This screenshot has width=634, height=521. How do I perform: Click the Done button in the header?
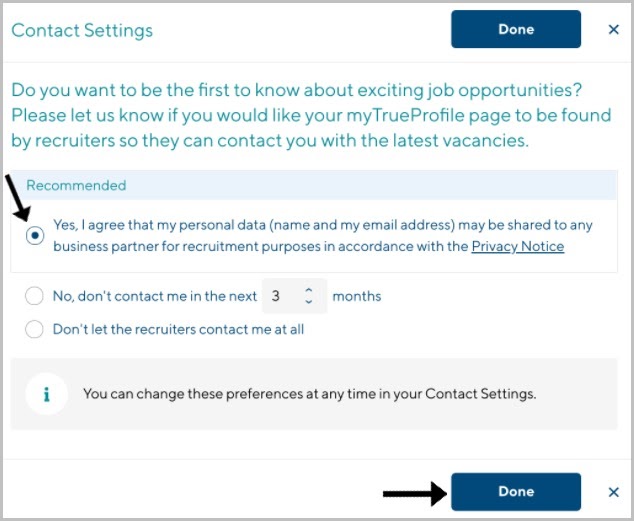(516, 29)
